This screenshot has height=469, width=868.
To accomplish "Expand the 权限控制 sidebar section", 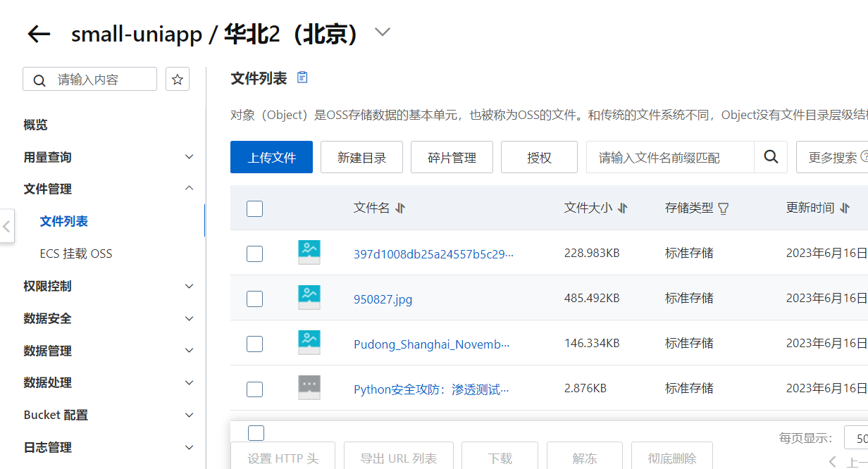I will tap(188, 286).
